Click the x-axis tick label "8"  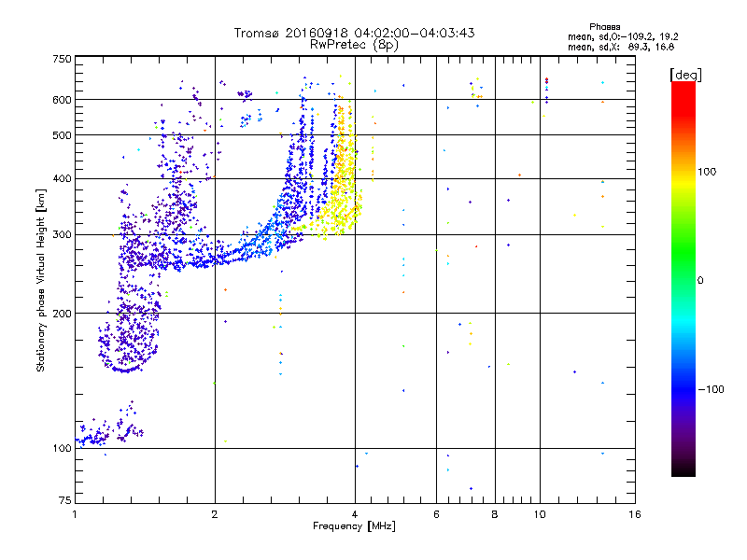pyautogui.click(x=495, y=514)
